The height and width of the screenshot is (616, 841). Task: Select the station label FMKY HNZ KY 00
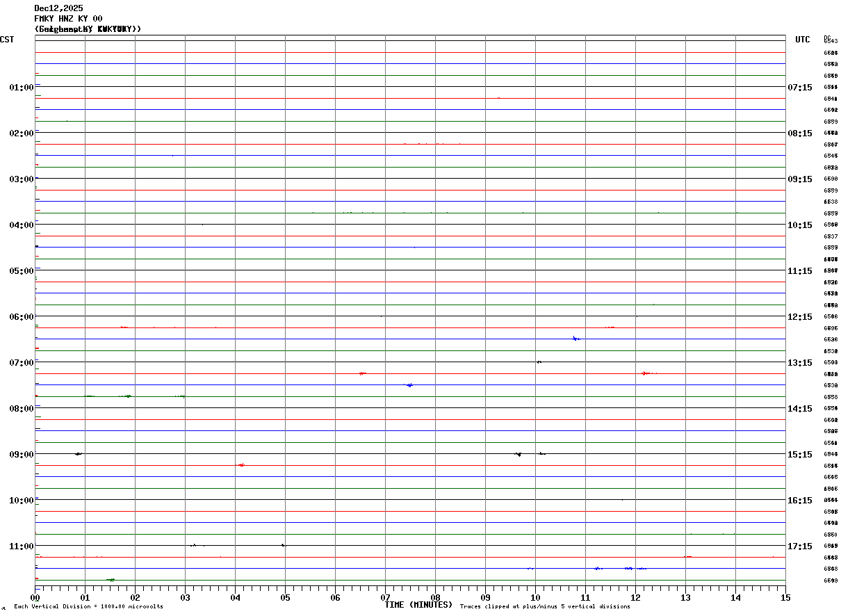click(x=68, y=19)
